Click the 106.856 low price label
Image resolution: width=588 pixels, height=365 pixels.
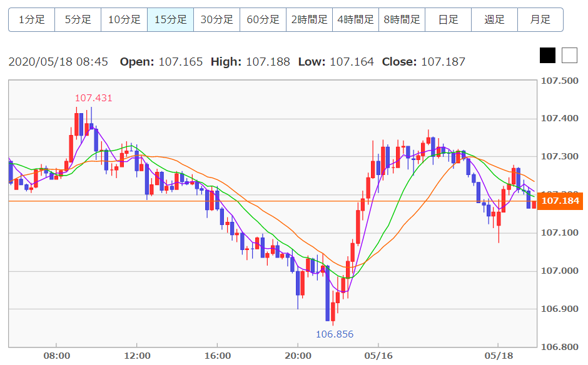tap(335, 334)
